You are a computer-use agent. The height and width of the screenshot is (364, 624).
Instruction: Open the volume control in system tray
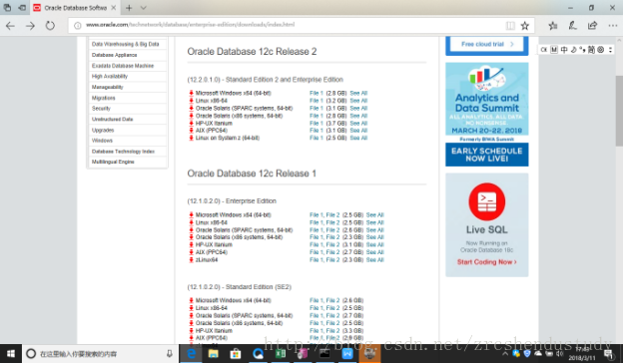point(559,354)
